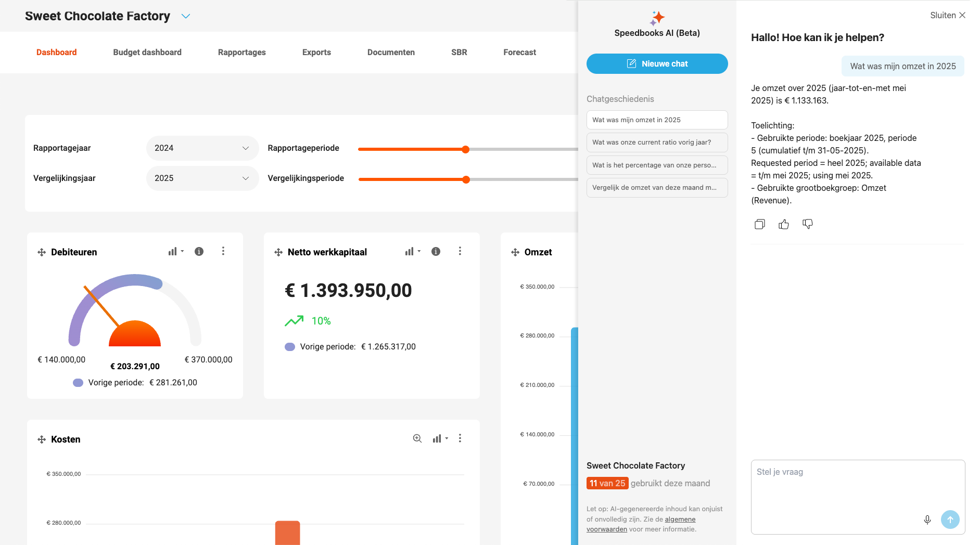Expand the Rapportagejaar 2024 dropdown
Image resolution: width=980 pixels, height=545 pixels.
pyautogui.click(x=202, y=148)
